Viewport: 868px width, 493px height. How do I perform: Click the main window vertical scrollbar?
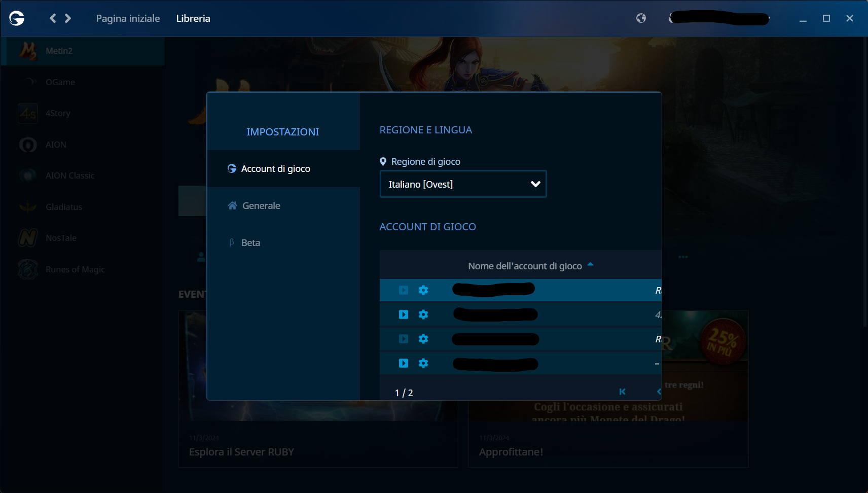865,183
